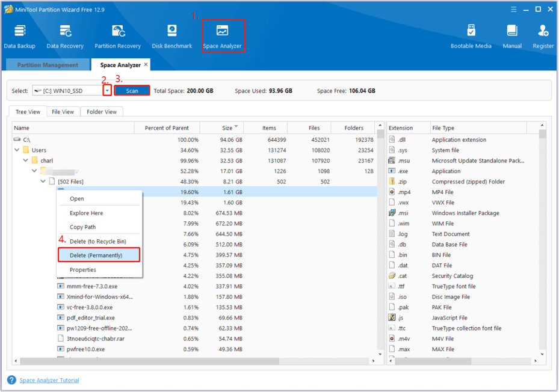Screen dimensions: 559x392
Task: Select Copy Path in context menu
Action: [x=99, y=227]
